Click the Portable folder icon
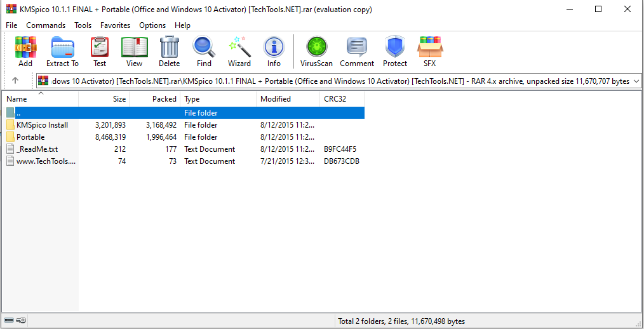This screenshot has height=329, width=644. (x=11, y=137)
